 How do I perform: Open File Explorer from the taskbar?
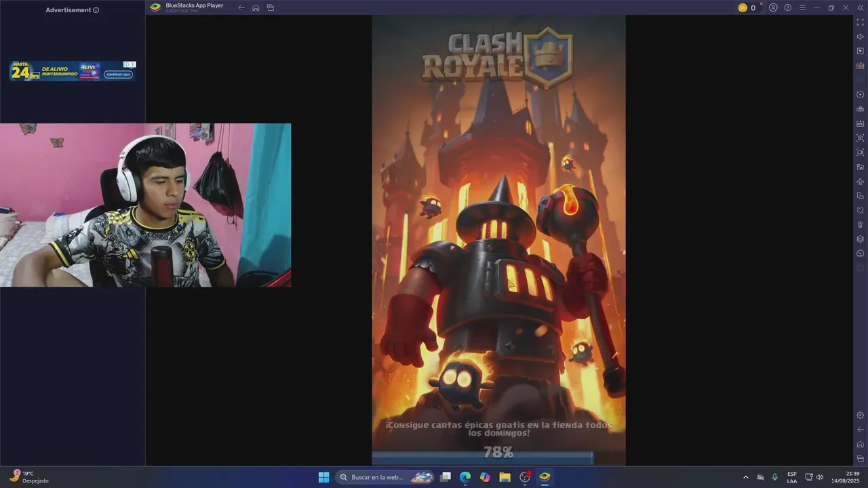point(505,477)
